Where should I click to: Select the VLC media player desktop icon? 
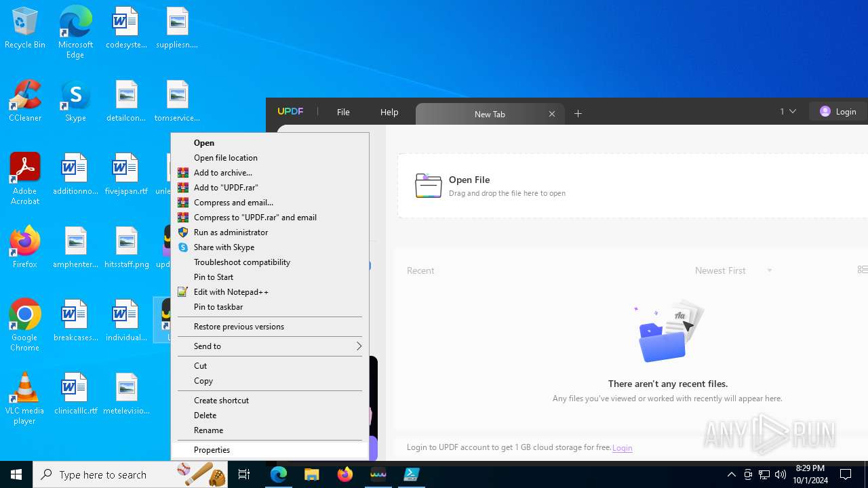pyautogui.click(x=25, y=399)
